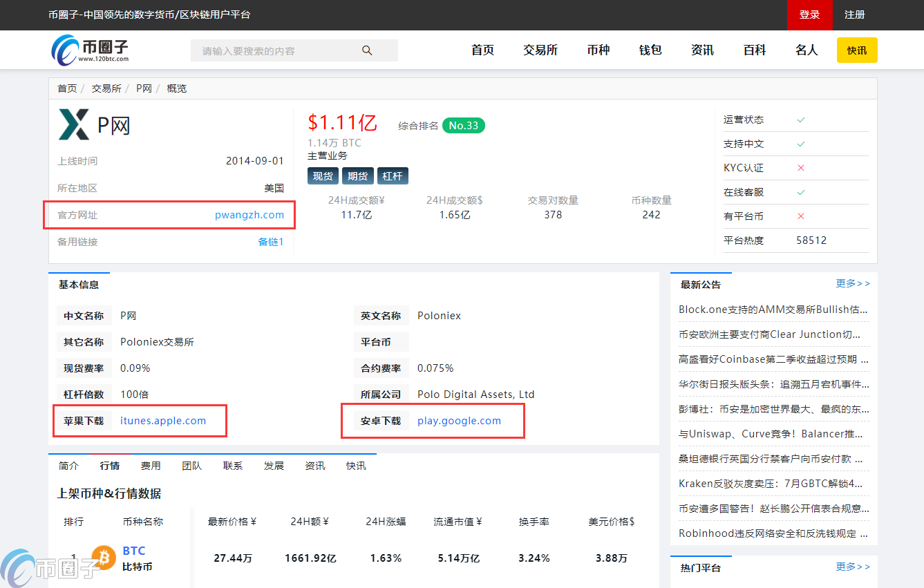The height and width of the screenshot is (588, 924).
Task: Open the 资讯 navigation menu item
Action: click(702, 50)
